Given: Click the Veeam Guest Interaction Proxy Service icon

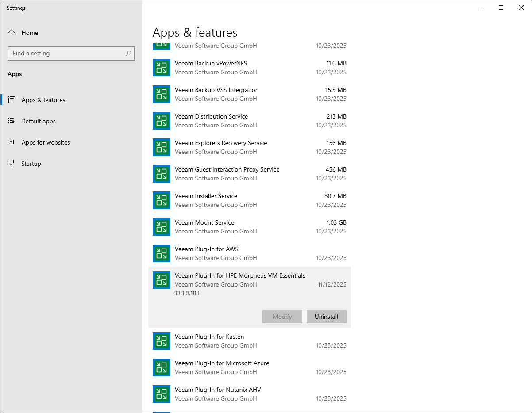Looking at the screenshot, I should tap(161, 174).
